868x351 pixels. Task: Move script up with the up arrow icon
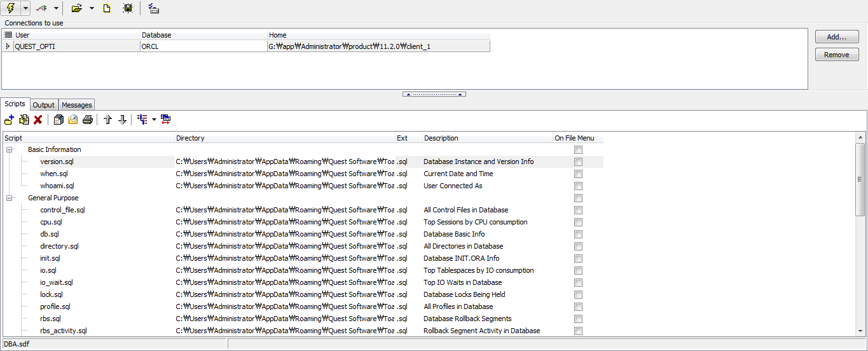click(x=107, y=120)
